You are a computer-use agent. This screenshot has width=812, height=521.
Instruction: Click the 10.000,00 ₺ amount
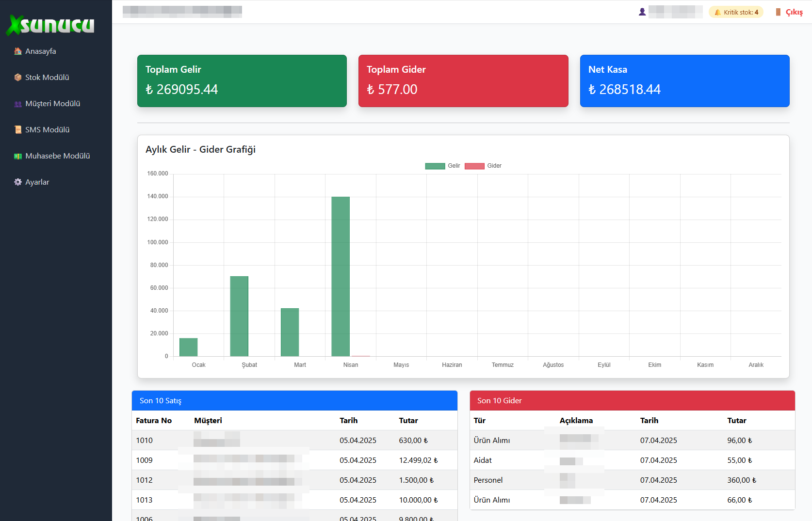(419, 500)
